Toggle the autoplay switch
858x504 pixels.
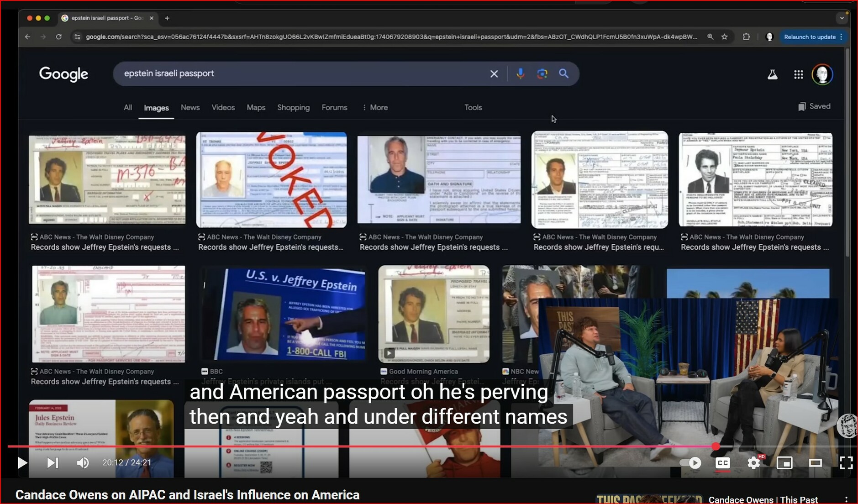690,463
